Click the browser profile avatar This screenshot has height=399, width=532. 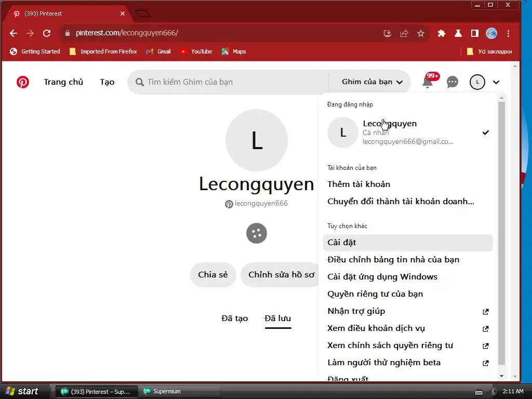[491, 33]
